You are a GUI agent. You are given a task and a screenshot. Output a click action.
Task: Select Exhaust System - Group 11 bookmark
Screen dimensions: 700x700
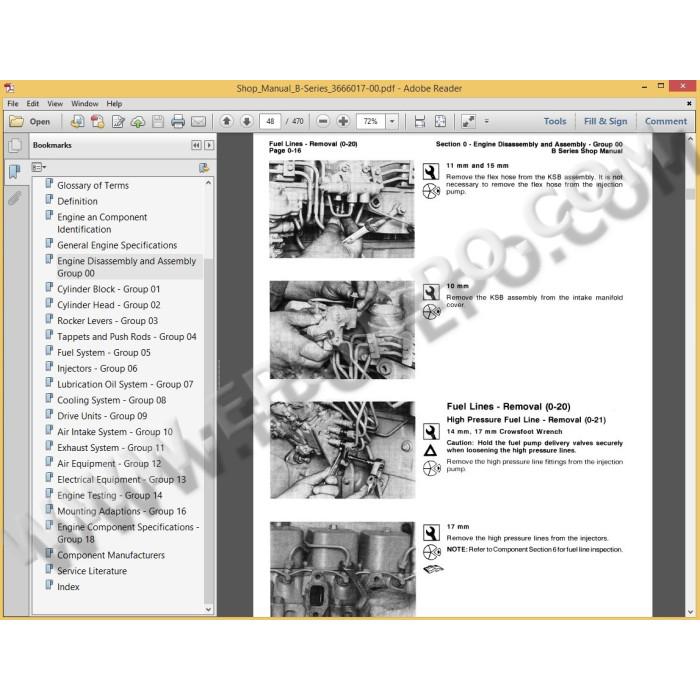[x=111, y=448]
